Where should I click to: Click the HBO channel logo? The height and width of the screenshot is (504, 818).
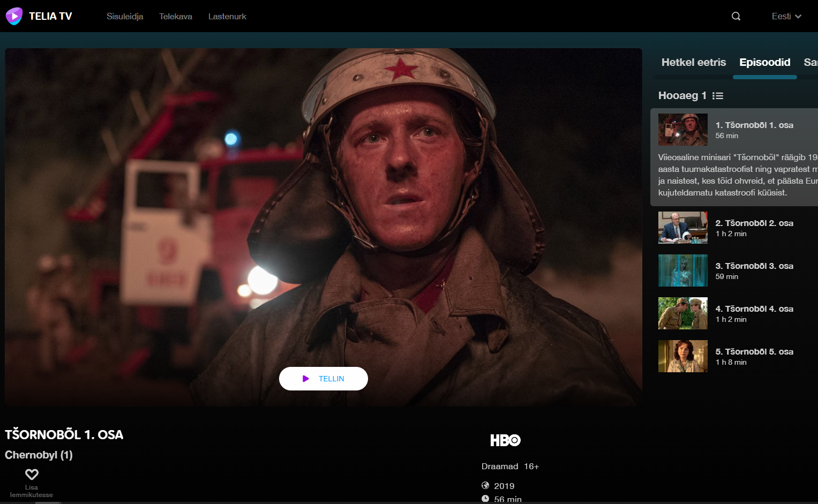(505, 440)
